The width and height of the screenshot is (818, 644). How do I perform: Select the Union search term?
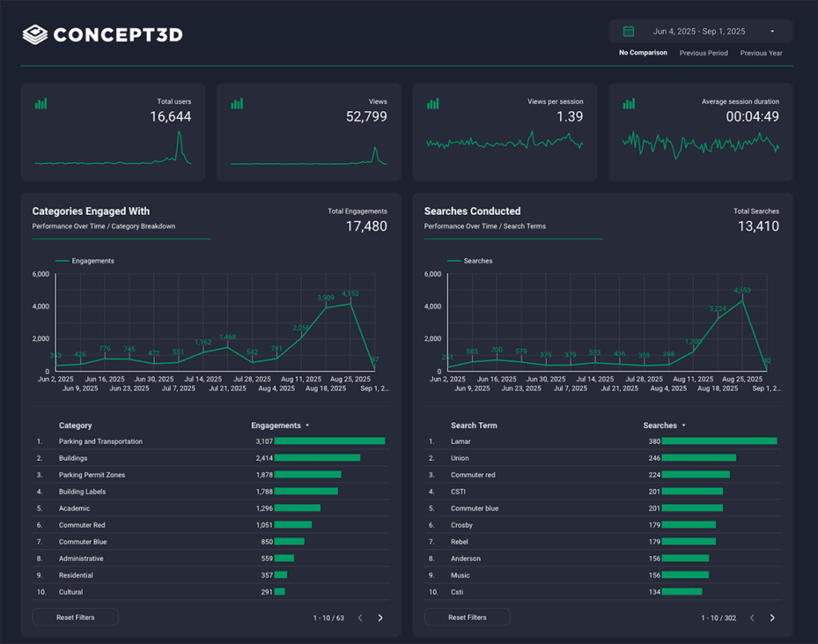point(459,458)
